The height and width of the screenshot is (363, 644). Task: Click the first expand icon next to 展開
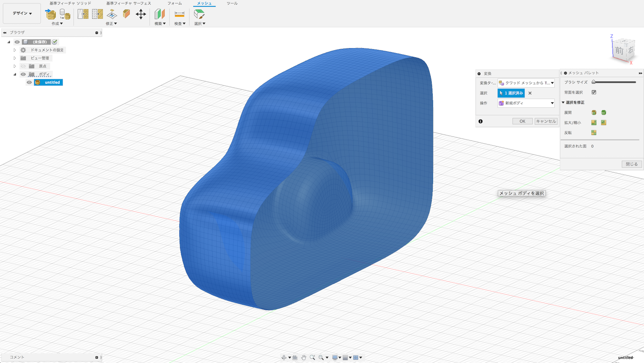[x=594, y=113]
